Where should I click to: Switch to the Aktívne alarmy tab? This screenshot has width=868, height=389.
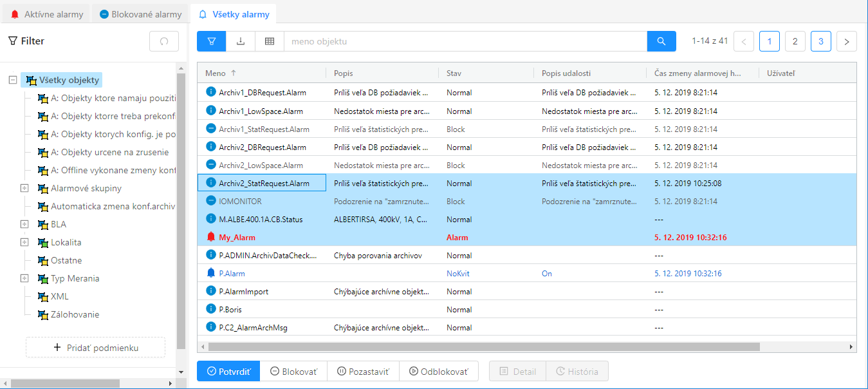pyautogui.click(x=48, y=14)
